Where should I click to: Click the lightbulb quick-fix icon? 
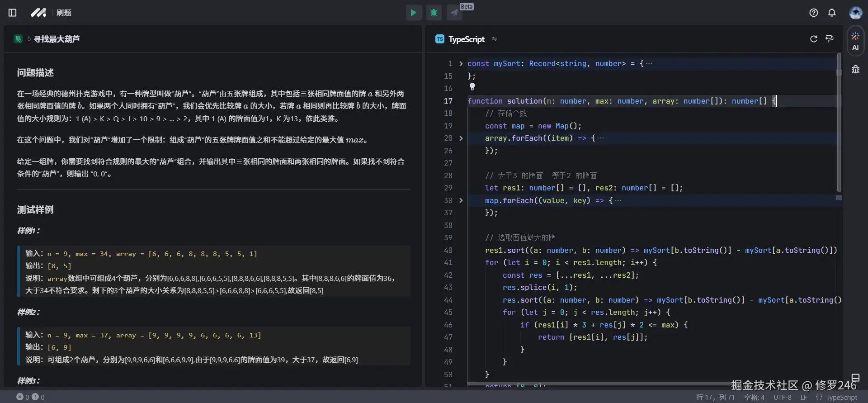[472, 86]
